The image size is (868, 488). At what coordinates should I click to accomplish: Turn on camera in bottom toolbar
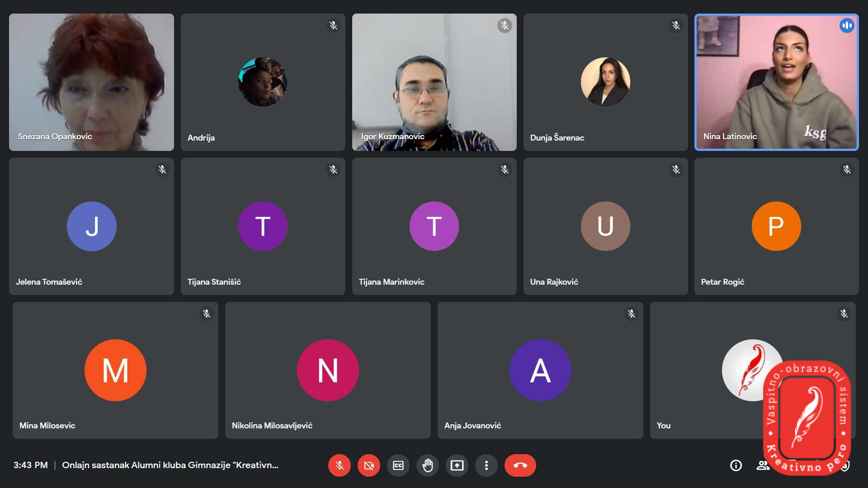(x=369, y=465)
